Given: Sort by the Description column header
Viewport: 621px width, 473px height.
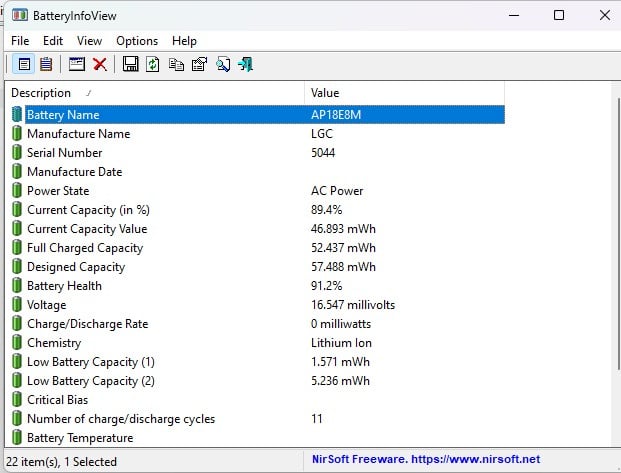Looking at the screenshot, I should (x=155, y=93).
